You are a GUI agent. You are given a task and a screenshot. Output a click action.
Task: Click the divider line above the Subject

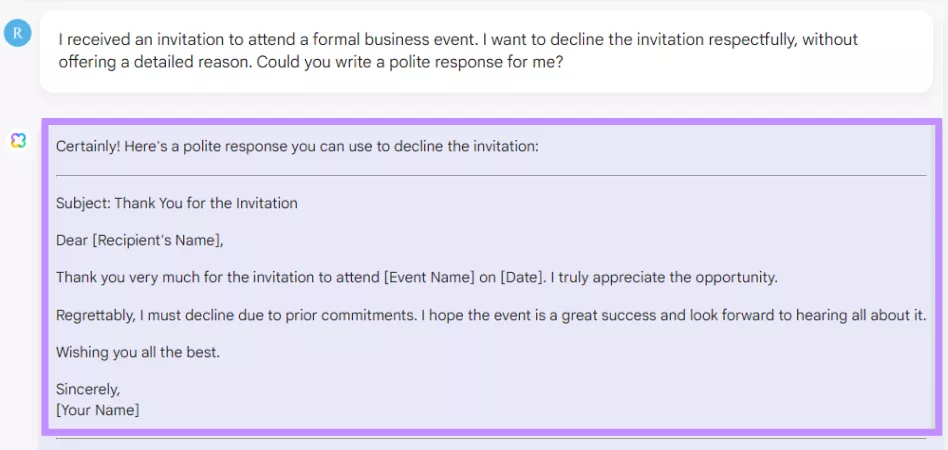tap(491, 175)
